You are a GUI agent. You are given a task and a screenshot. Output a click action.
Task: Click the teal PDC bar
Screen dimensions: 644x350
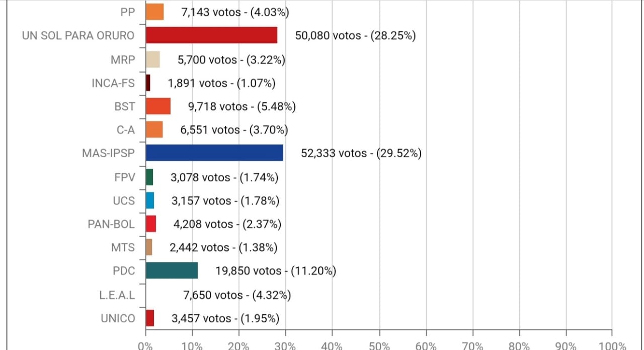click(x=172, y=270)
